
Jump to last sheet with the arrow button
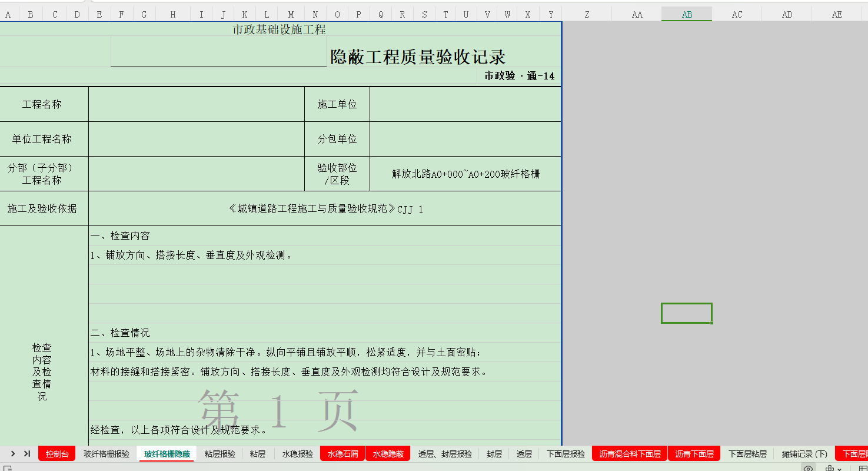tap(27, 453)
